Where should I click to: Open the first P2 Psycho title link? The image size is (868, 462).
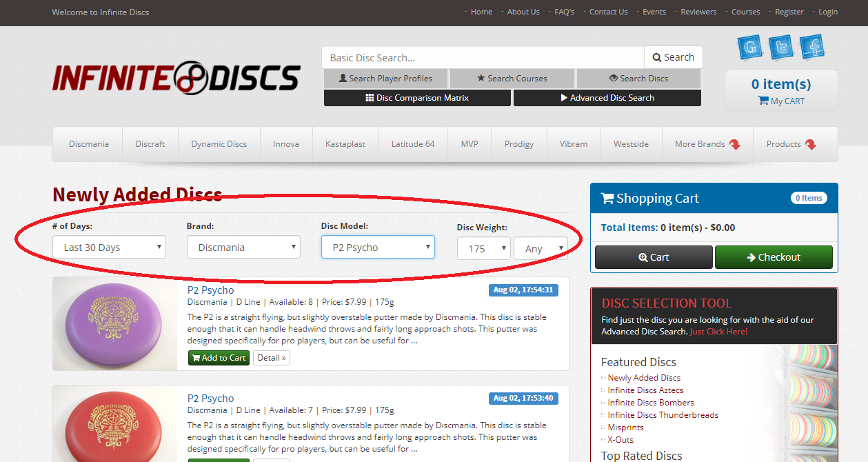[211, 290]
